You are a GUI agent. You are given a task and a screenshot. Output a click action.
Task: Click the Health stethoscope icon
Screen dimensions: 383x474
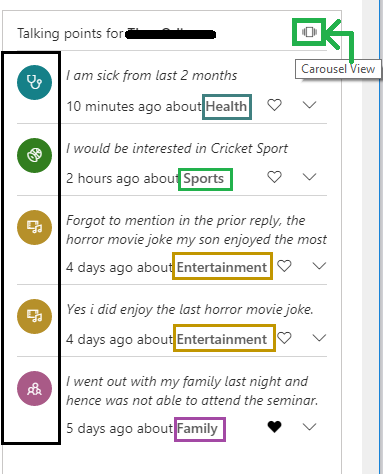[x=34, y=82]
